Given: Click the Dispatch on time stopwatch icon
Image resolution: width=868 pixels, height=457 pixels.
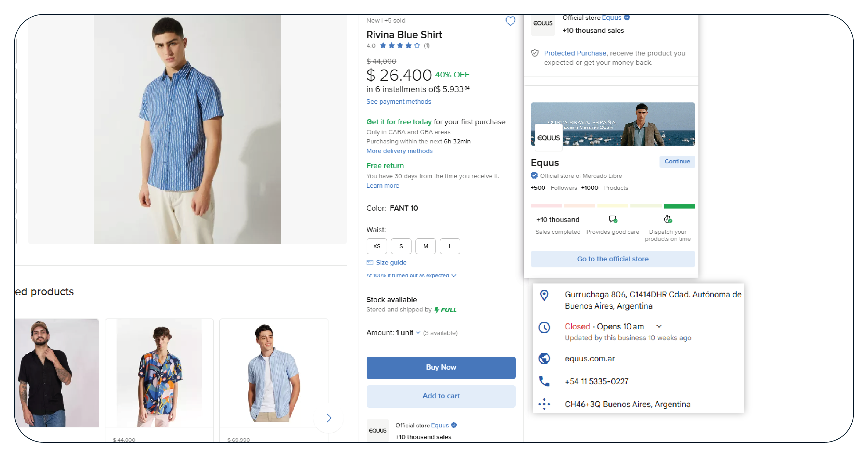Looking at the screenshot, I should (x=668, y=219).
